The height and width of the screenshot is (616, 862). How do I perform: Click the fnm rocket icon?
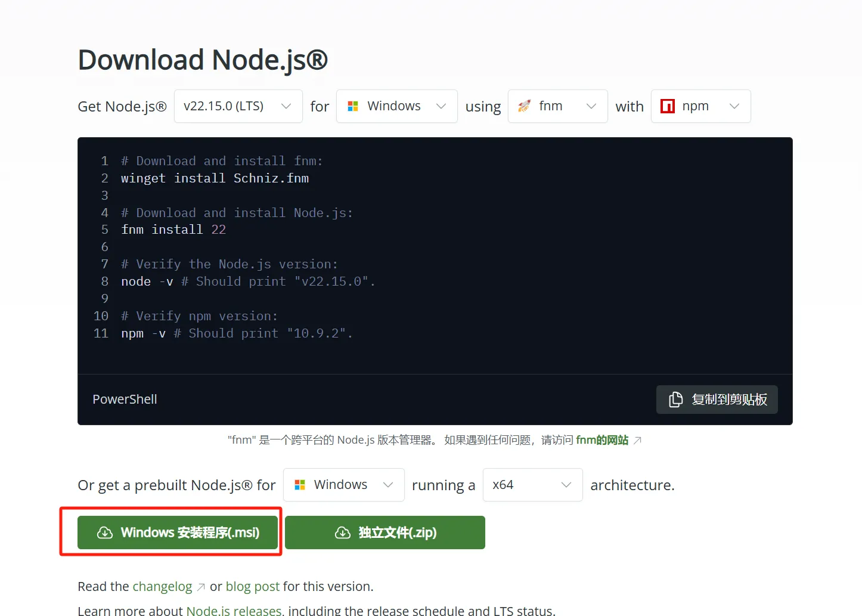pos(524,106)
